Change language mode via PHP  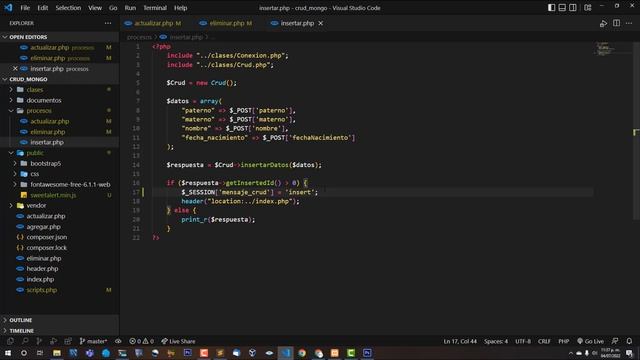point(564,341)
